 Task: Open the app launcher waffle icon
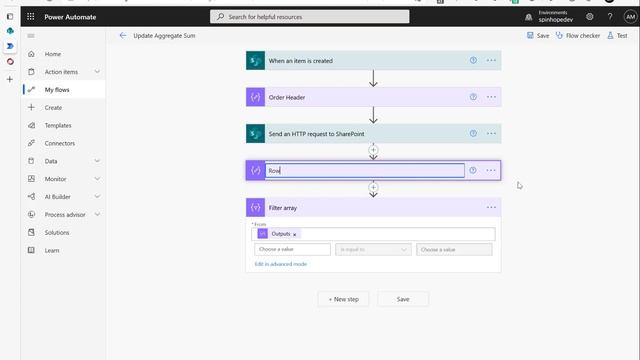[x=31, y=17]
